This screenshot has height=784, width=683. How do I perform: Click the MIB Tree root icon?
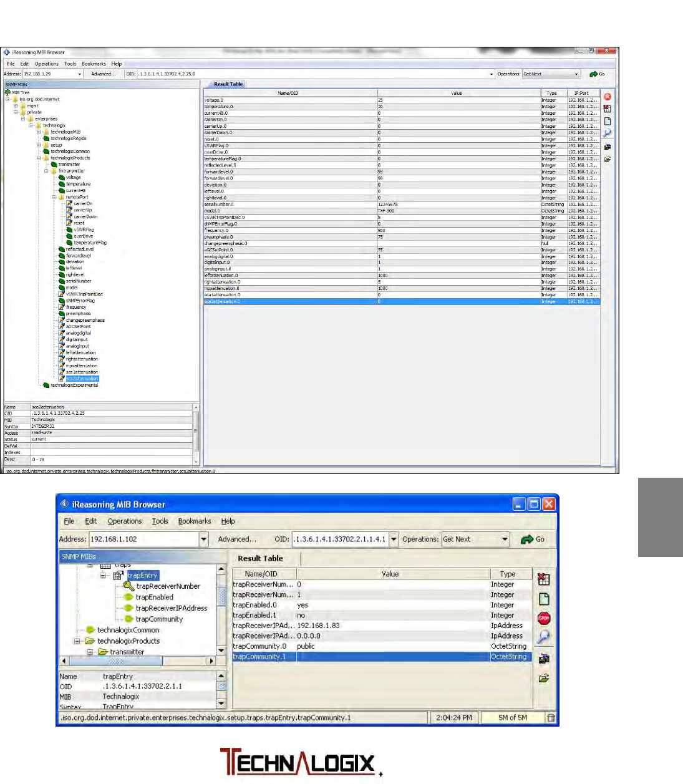7,92
